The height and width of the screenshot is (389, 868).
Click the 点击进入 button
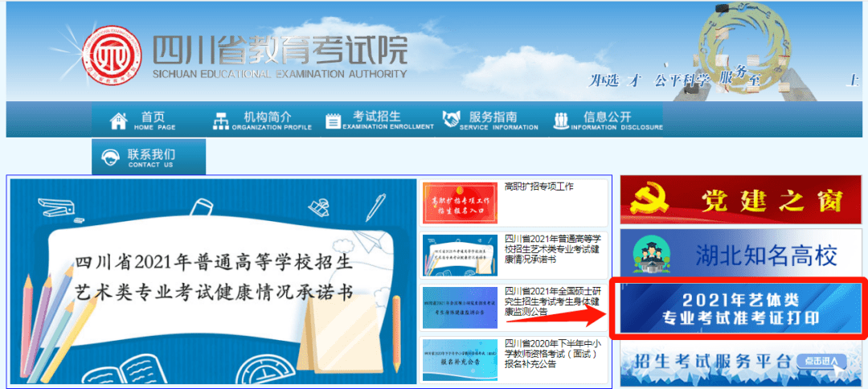[x=821, y=362]
